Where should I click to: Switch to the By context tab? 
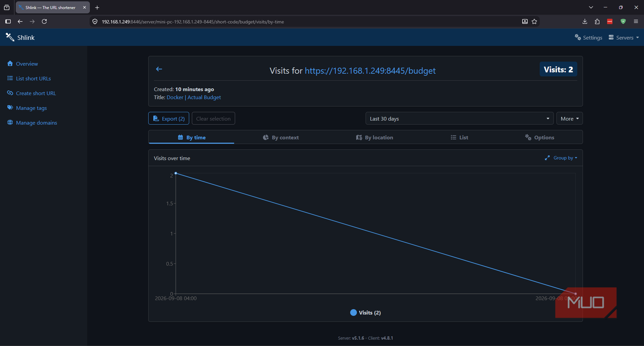(x=281, y=138)
